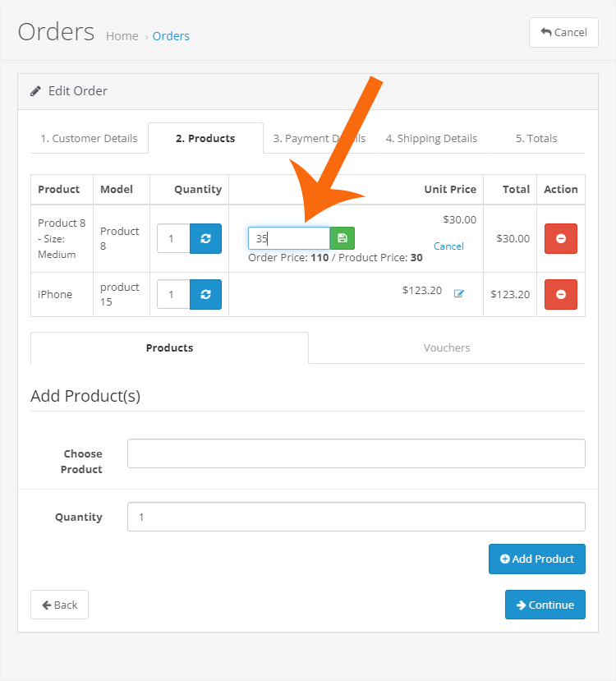Remove iPhone from the order
This screenshot has width=616, height=681.
(x=561, y=294)
